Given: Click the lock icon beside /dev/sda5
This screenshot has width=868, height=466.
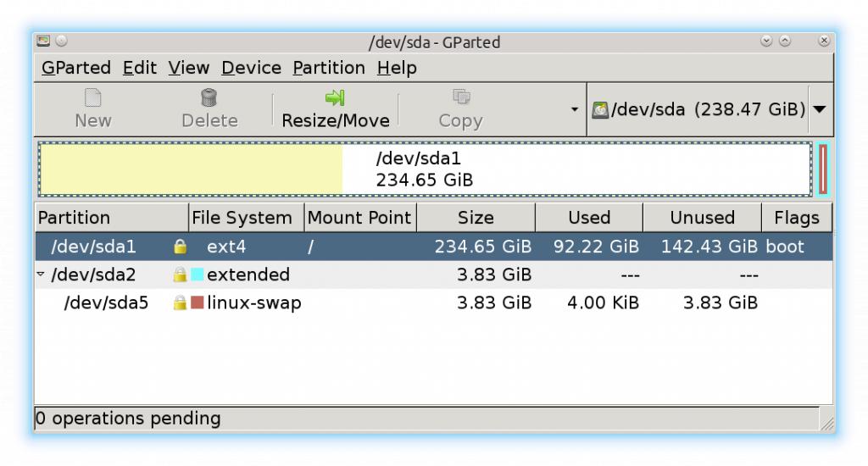Looking at the screenshot, I should pyautogui.click(x=180, y=302).
